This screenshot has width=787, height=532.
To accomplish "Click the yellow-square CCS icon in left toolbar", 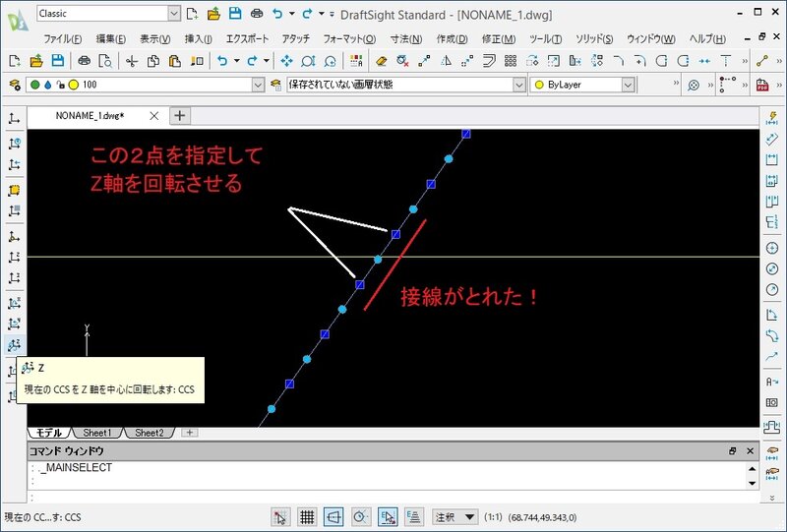I will click(14, 190).
